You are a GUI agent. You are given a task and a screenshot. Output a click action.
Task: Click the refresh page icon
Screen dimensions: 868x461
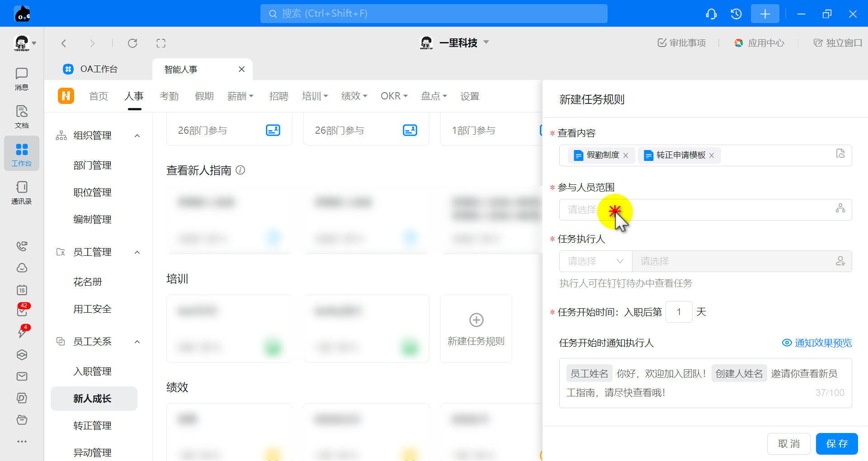132,43
